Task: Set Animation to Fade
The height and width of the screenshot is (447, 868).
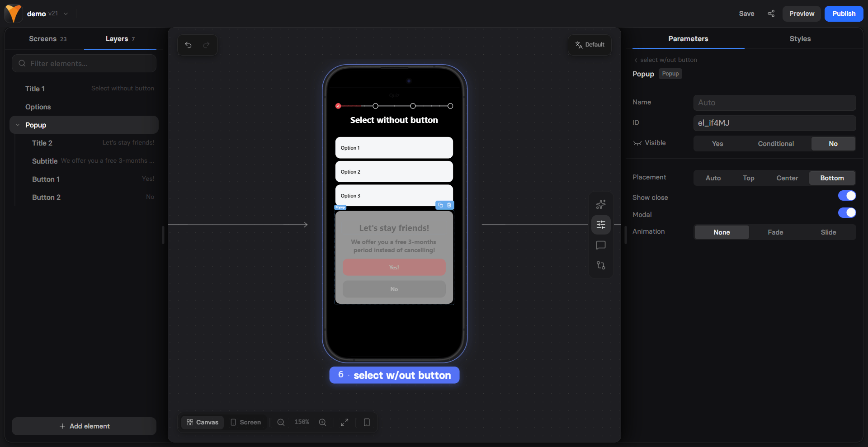Action: pyautogui.click(x=775, y=232)
